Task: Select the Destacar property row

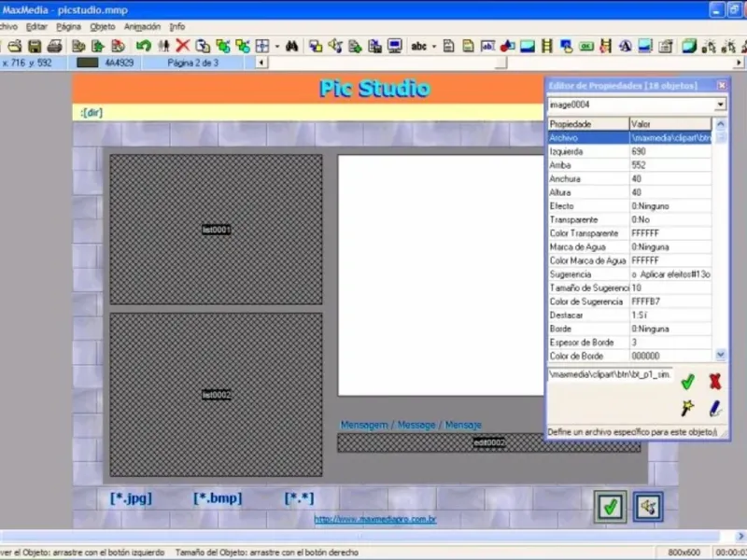Action: (629, 315)
